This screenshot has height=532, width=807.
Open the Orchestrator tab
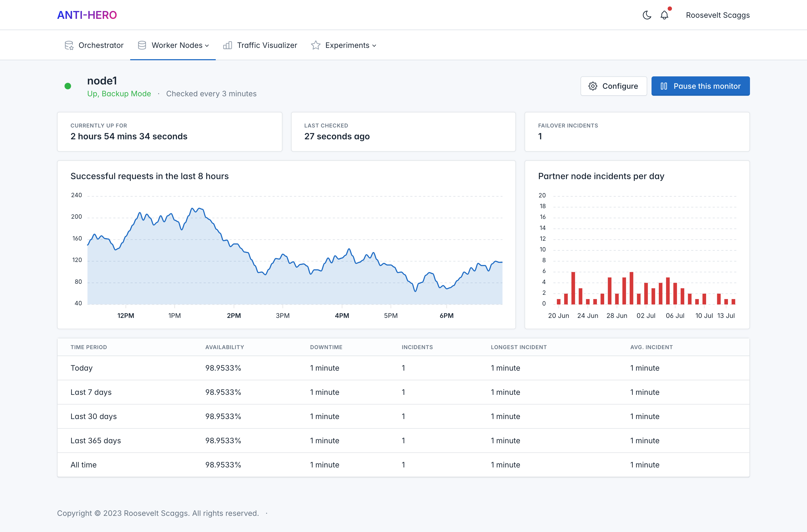(94, 45)
